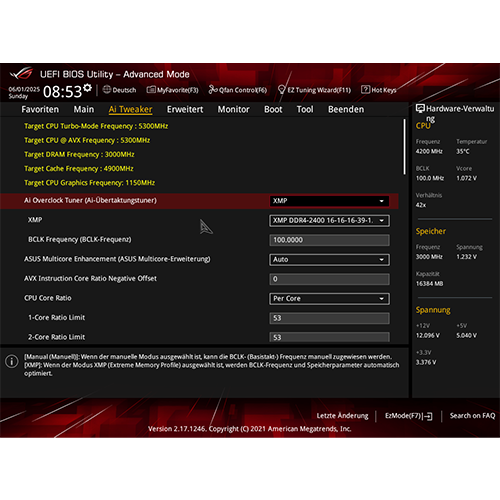
Task: Click the info icon beside help text
Action: [x=12, y=361]
